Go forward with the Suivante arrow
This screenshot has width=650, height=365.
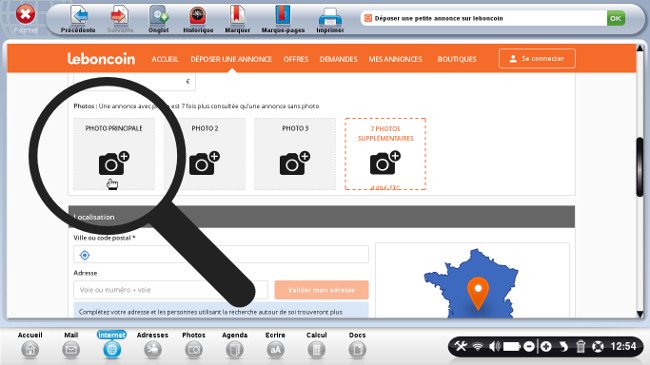point(120,19)
